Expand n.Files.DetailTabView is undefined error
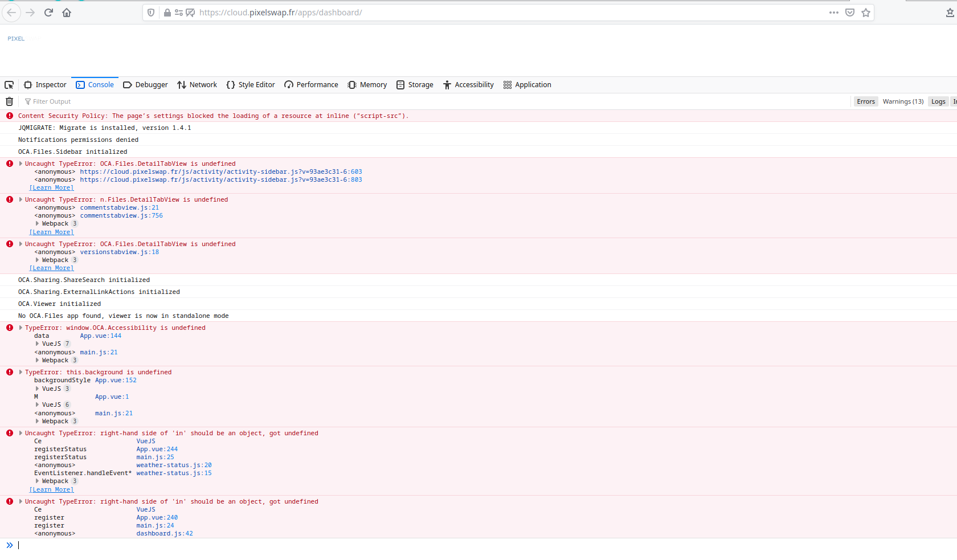 click(21, 199)
